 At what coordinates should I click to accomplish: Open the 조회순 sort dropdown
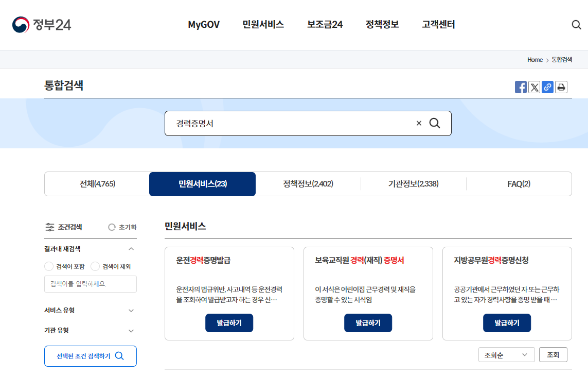pos(506,354)
